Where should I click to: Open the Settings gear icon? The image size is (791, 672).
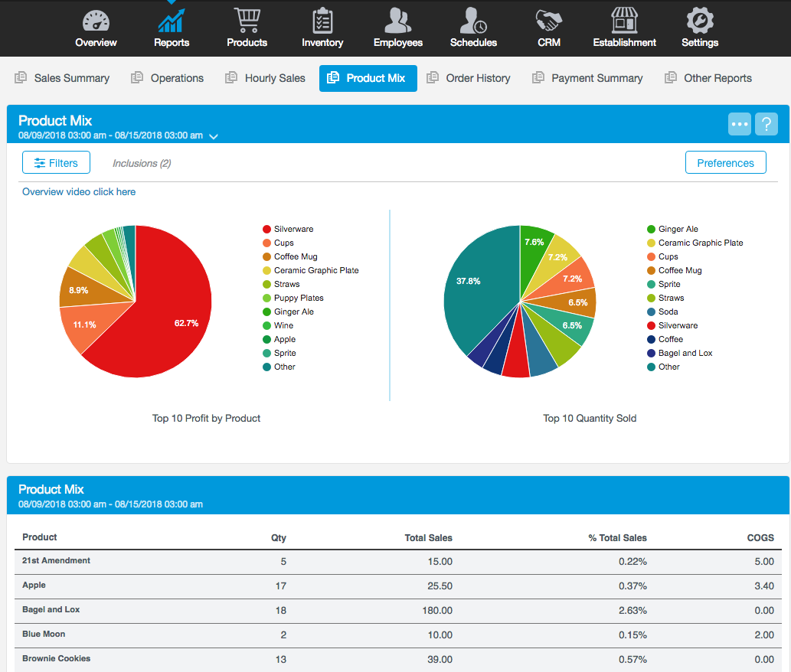coord(700,21)
